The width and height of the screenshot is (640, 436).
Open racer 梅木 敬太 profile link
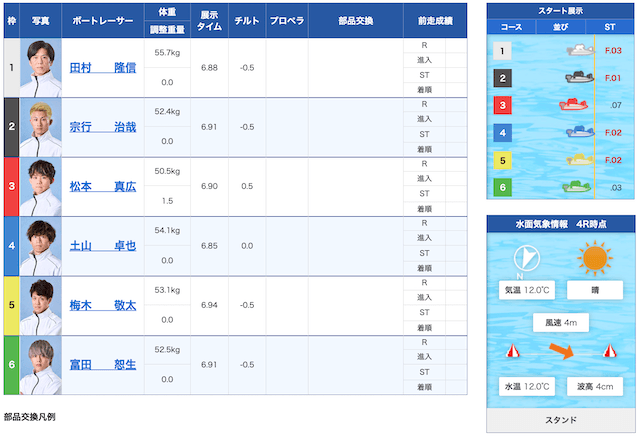103,305
